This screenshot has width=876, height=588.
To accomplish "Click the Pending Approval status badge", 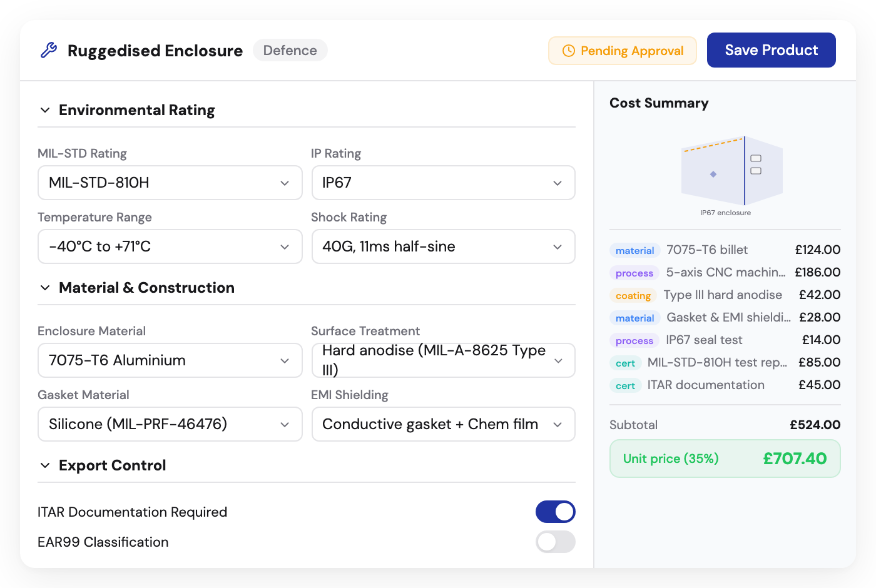I will tap(622, 51).
